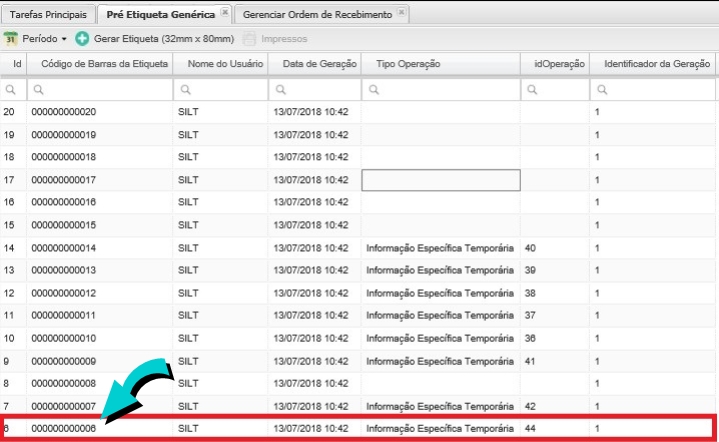
Task: Click date cell in row 19
Action: pos(311,135)
